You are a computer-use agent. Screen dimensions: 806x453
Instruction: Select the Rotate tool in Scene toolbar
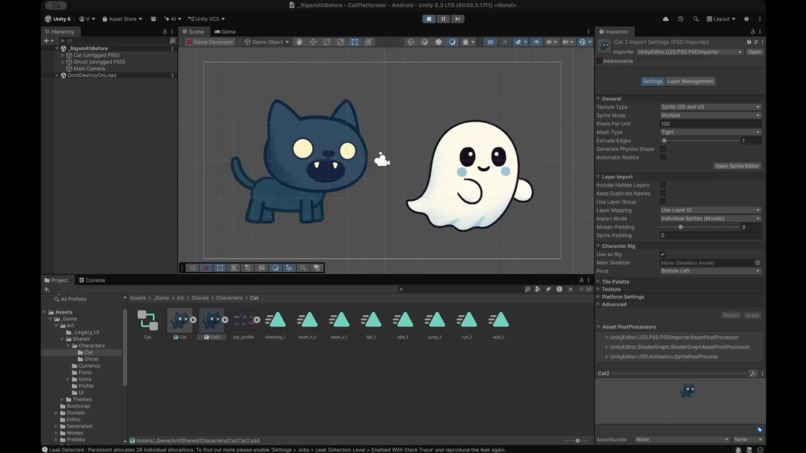point(327,42)
